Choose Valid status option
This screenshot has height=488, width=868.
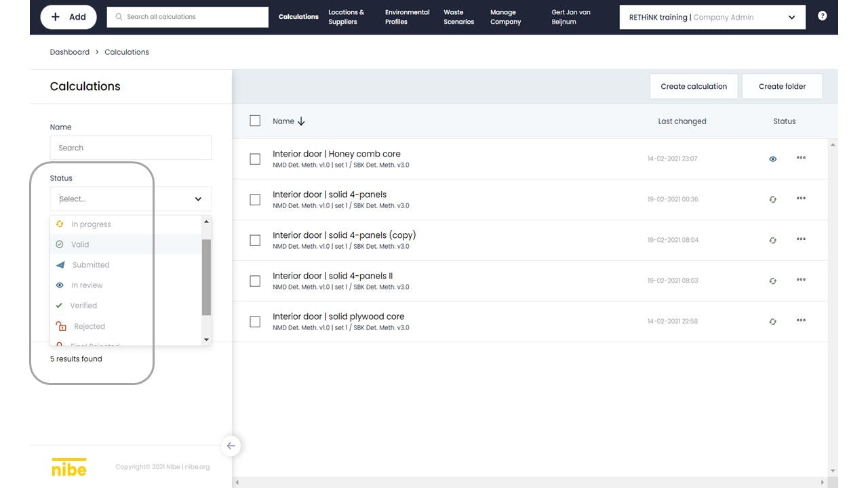[x=126, y=245]
